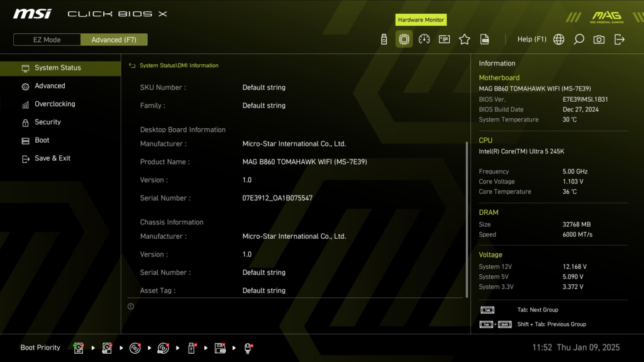The width and height of the screenshot is (644, 362).
Task: Click the highlighted CPU chip toolbar icon
Action: [x=403, y=38]
